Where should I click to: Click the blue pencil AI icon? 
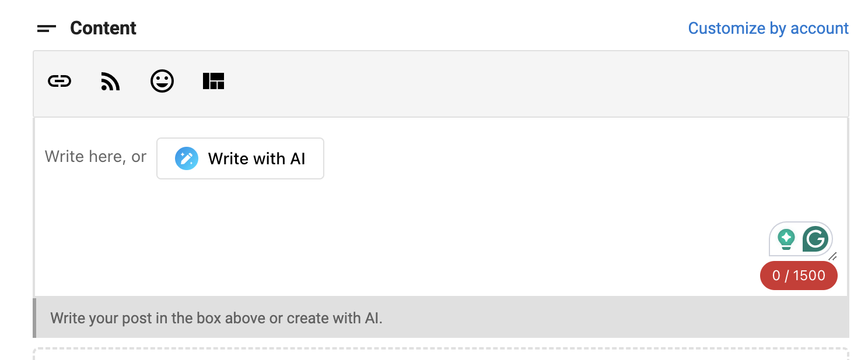pos(187,158)
